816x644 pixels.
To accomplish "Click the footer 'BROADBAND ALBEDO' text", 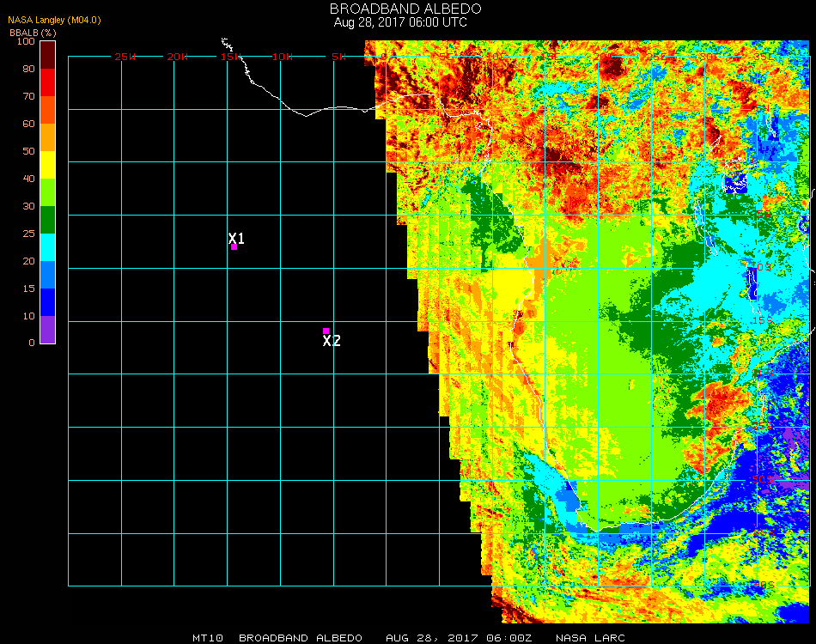I will (x=301, y=638).
